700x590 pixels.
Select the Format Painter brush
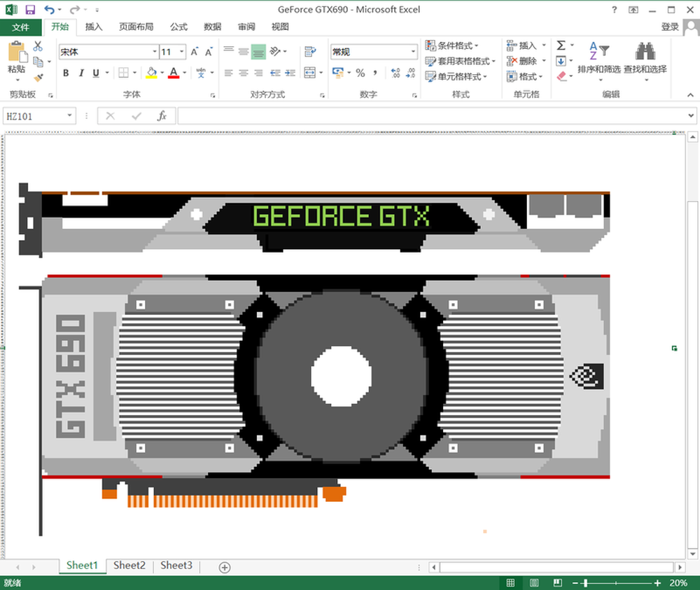coord(38,78)
